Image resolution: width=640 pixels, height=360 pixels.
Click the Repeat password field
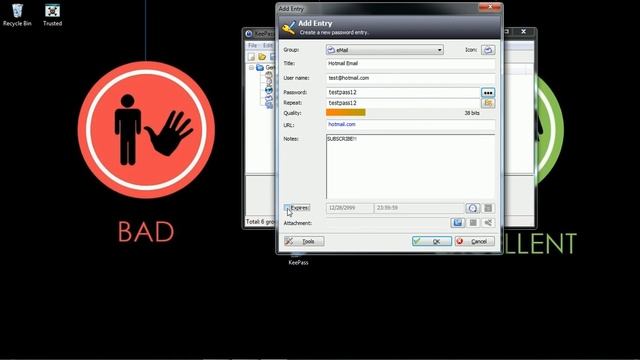[x=403, y=103]
